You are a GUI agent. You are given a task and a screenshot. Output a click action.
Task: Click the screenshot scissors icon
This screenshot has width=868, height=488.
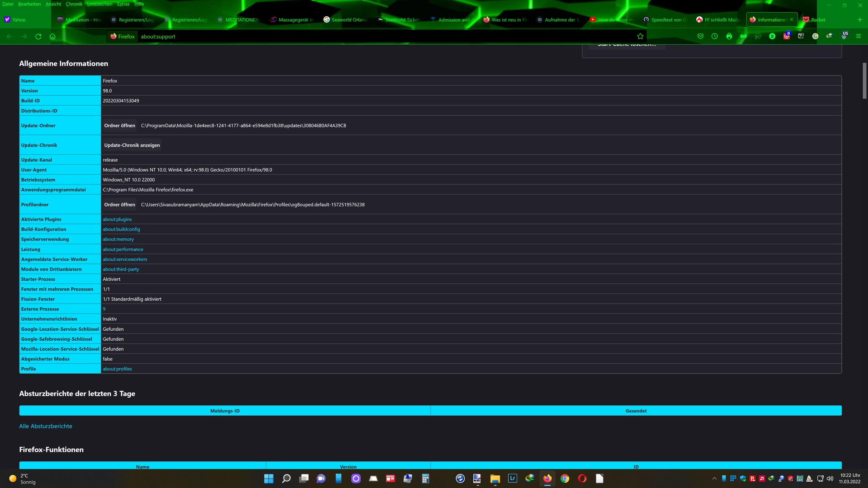[x=758, y=37]
